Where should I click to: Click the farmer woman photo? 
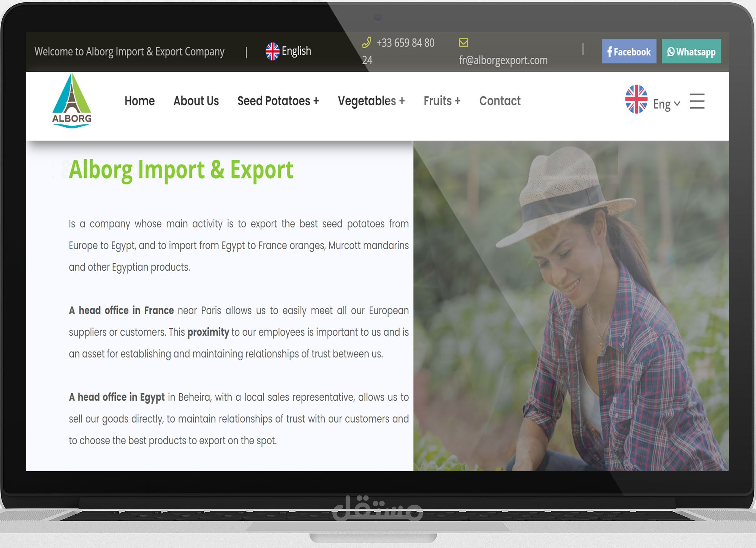[x=571, y=306]
